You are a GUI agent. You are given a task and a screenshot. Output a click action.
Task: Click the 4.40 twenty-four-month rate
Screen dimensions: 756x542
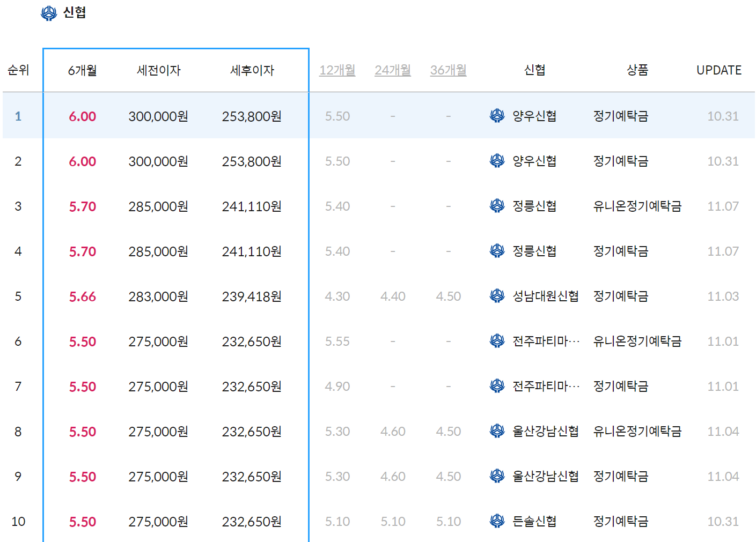(393, 296)
